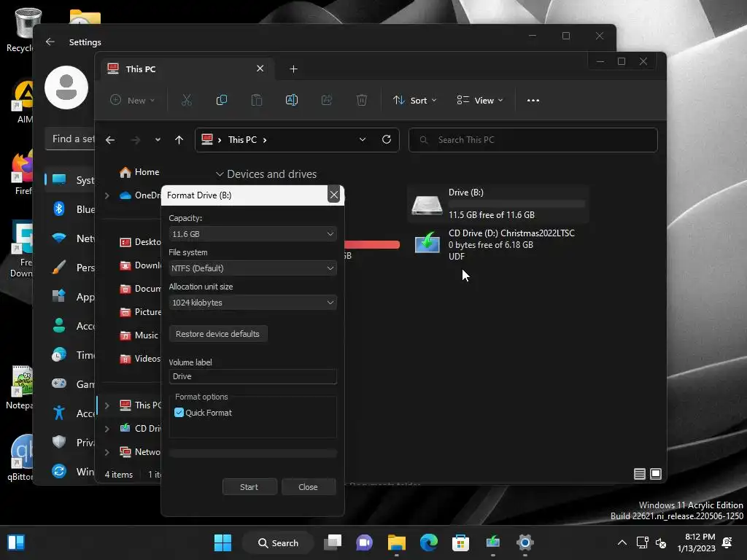Toggle the Quick Format checkbox
Screen dimensions: 747x560
coord(179,413)
